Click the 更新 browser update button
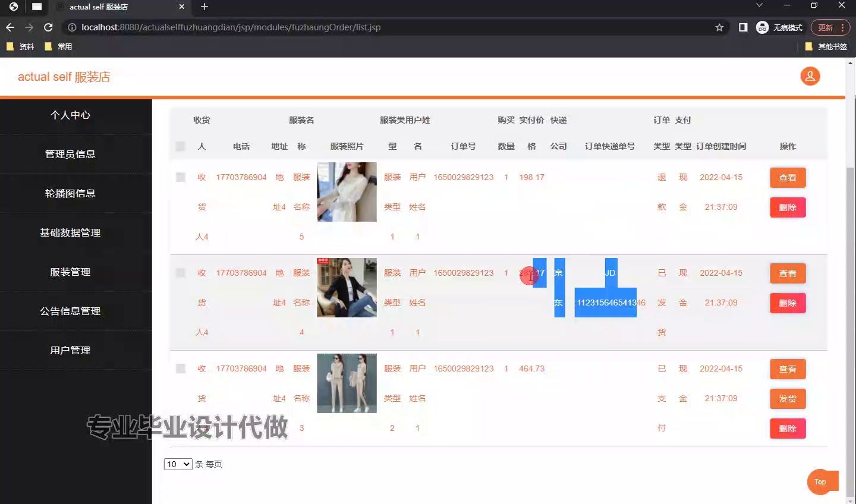This screenshot has width=856, height=504. pyautogui.click(x=830, y=27)
